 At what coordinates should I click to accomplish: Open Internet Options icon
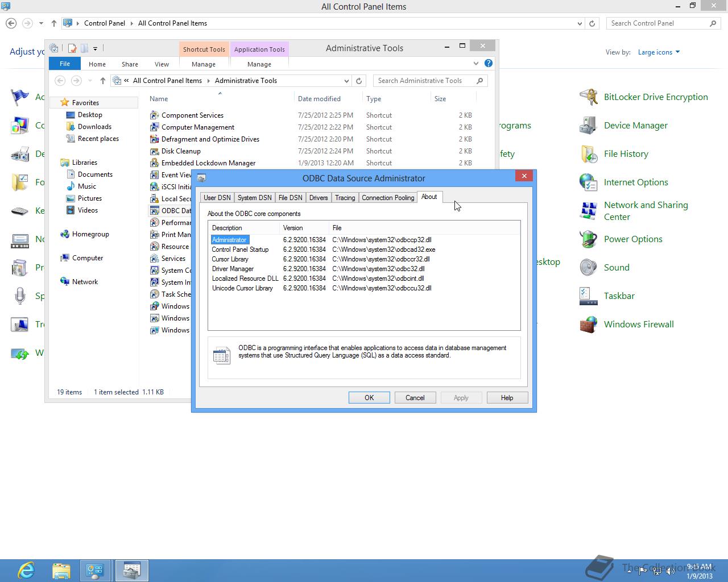click(588, 182)
